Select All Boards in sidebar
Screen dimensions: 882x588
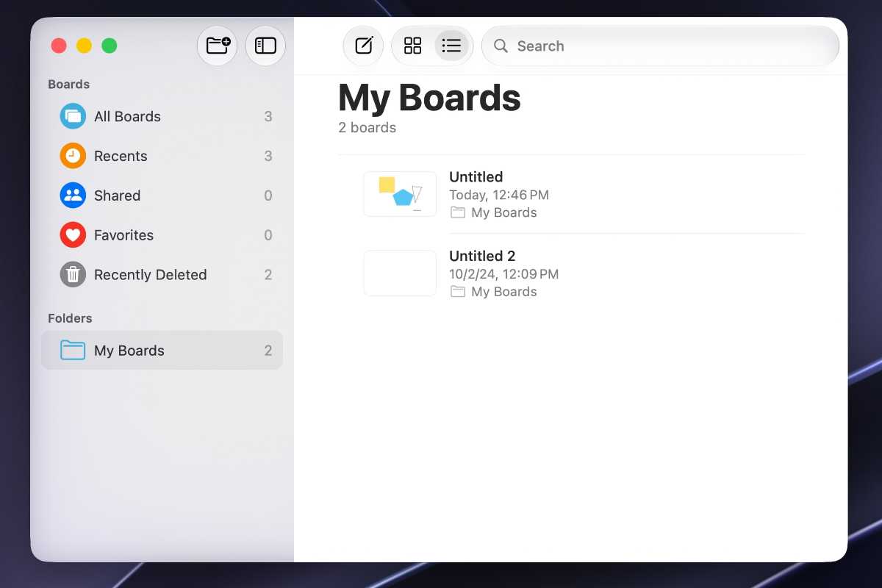pos(162,116)
